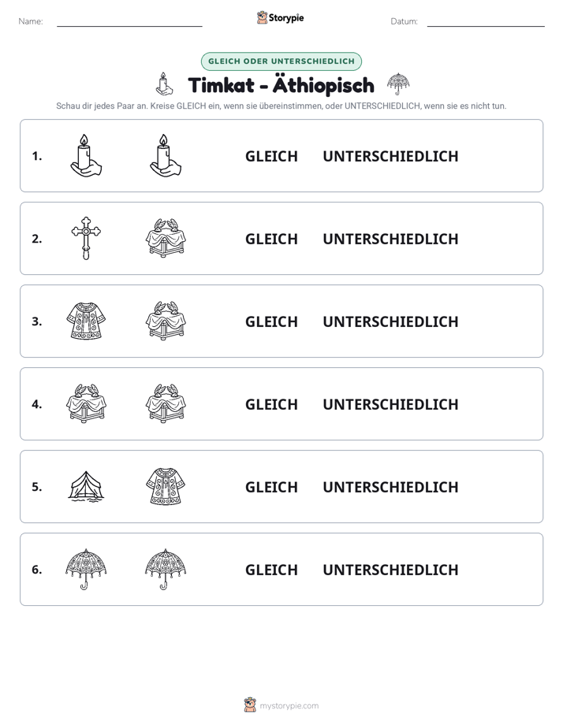Select GLEICH for row 4
The width and height of the screenshot is (563, 728).
(x=271, y=404)
